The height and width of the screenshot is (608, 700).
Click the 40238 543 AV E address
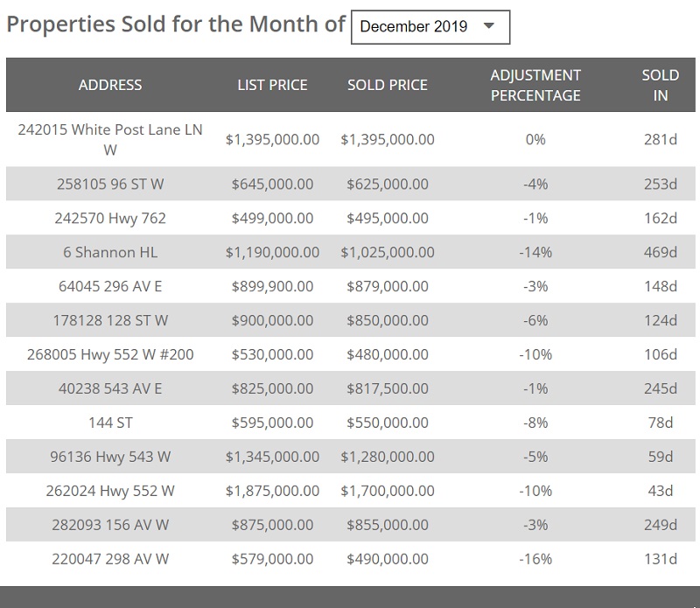pos(110,388)
